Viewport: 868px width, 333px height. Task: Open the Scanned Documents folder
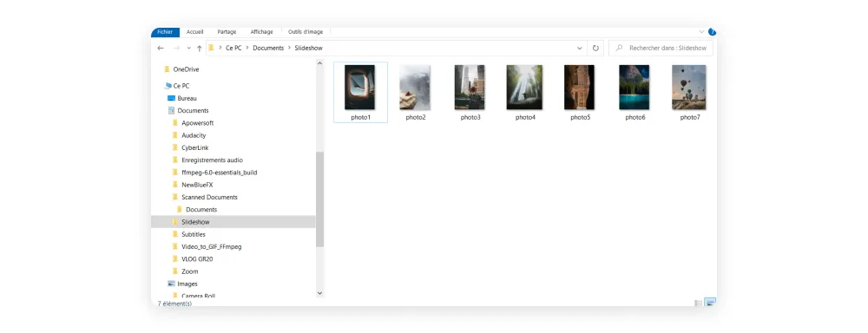[209, 197]
